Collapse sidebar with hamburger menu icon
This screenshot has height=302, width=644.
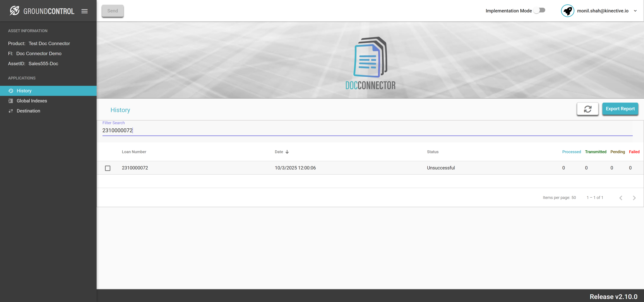[x=85, y=11]
